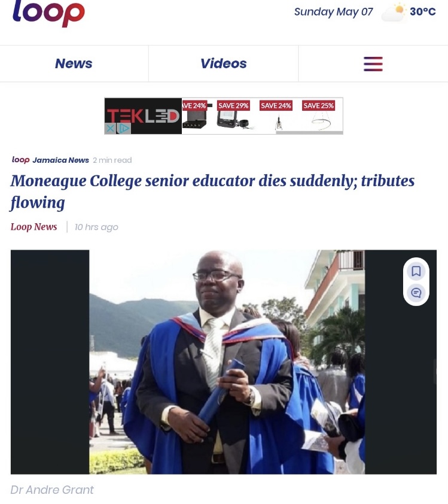Open the Videos tab
The width and height of the screenshot is (448, 504).
pyautogui.click(x=224, y=63)
